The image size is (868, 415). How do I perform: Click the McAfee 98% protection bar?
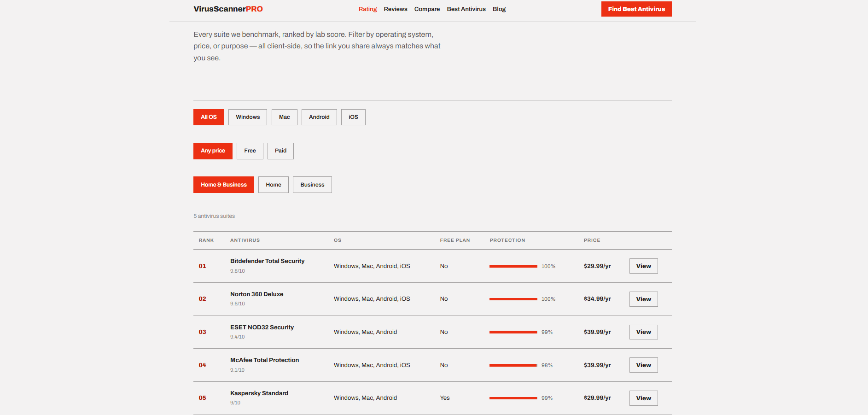(x=513, y=365)
